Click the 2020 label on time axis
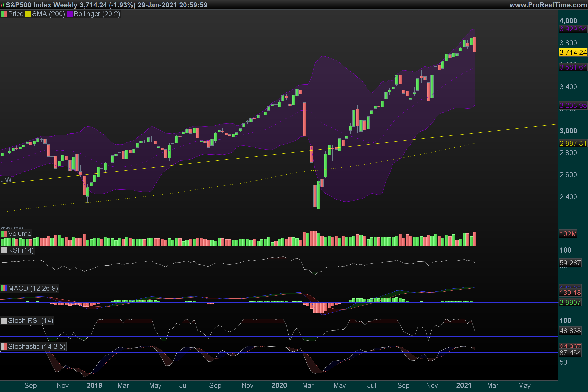 coord(279,385)
